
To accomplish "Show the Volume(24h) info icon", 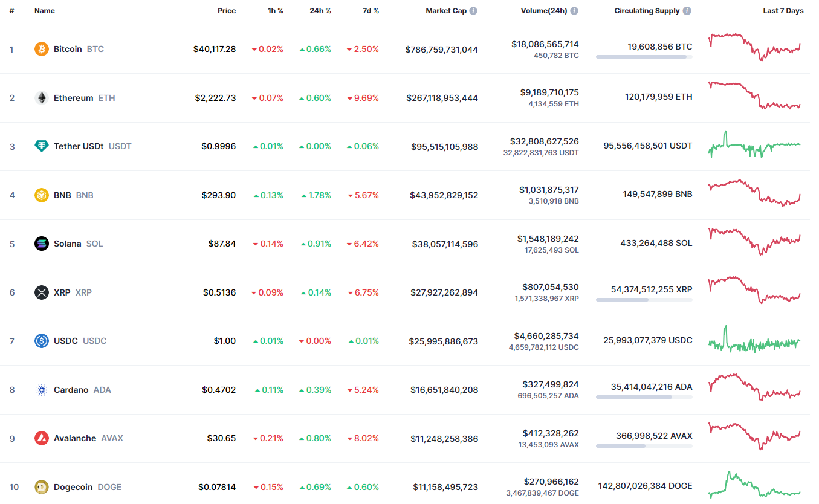I will click(x=574, y=11).
